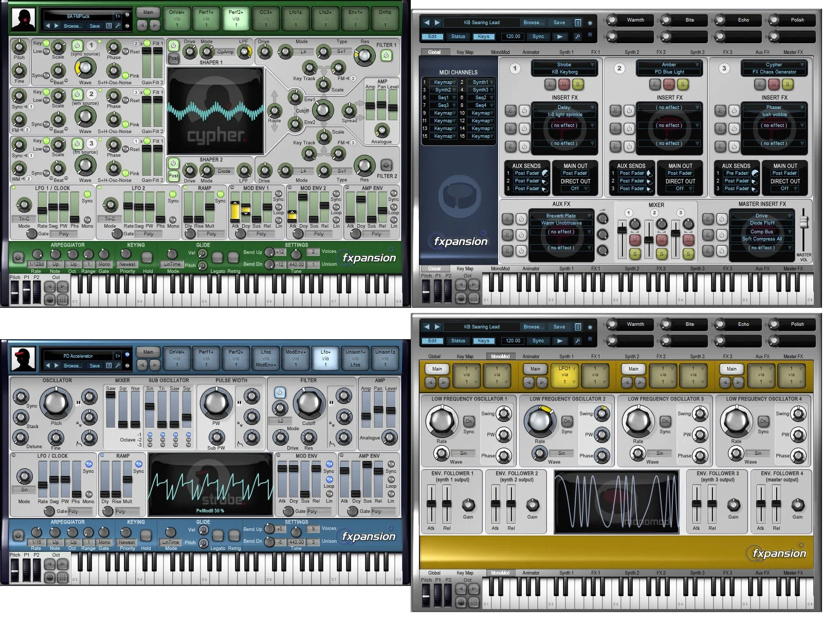
Task: Click the Strobe filter power button
Action: pos(280,393)
